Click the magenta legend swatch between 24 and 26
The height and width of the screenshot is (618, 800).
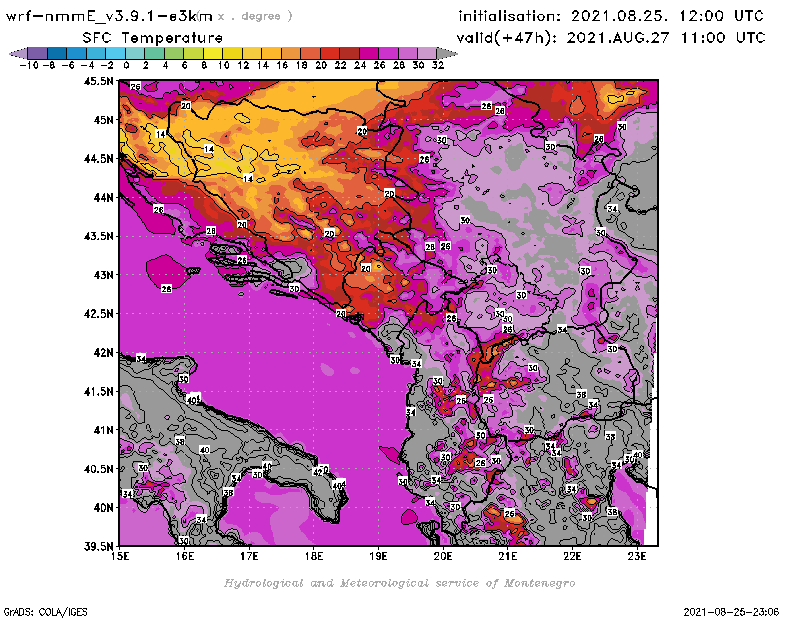(368, 53)
